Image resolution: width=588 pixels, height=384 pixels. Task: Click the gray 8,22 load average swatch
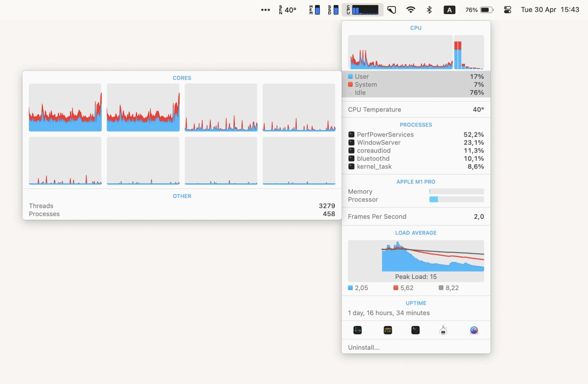(x=441, y=288)
